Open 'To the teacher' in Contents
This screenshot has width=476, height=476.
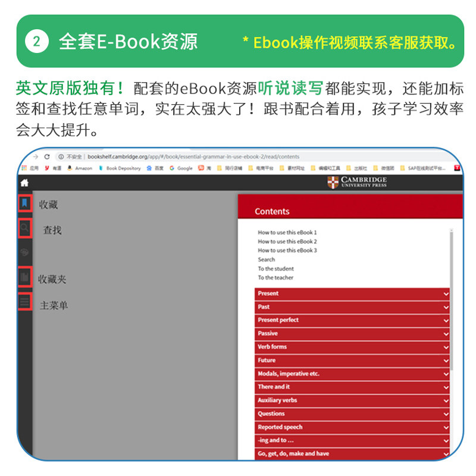tap(275, 277)
